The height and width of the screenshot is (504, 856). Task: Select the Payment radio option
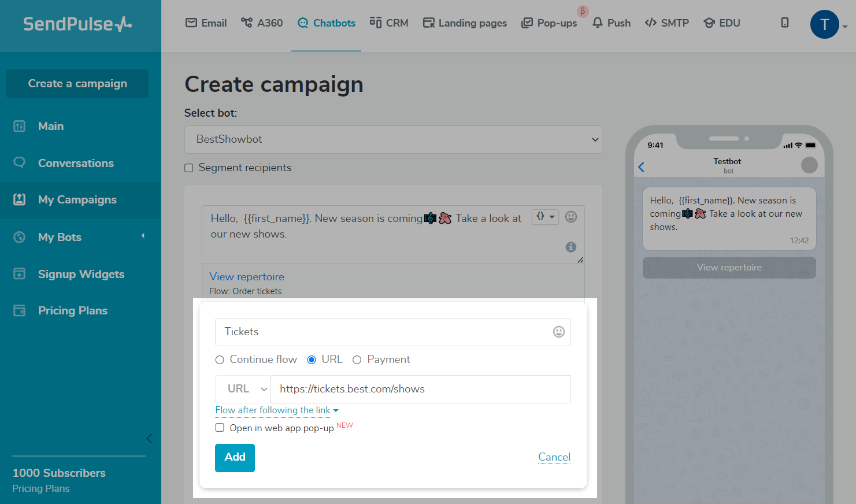[x=357, y=360]
